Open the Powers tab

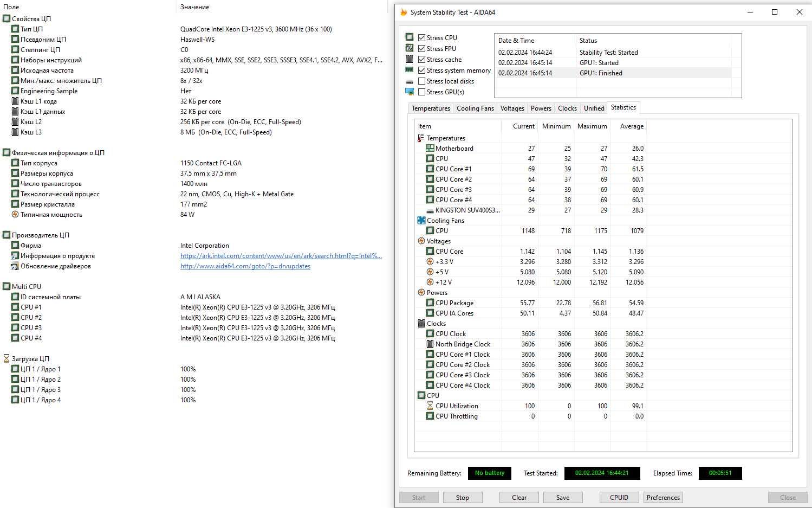point(541,108)
